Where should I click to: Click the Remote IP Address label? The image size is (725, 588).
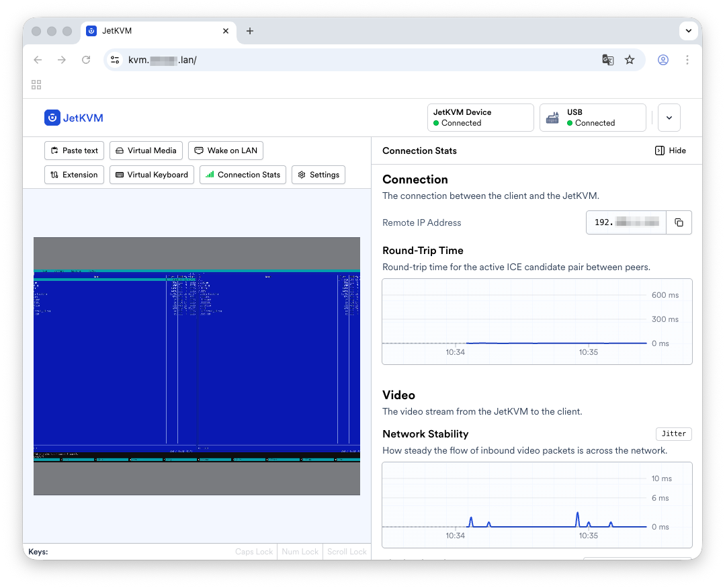(422, 223)
